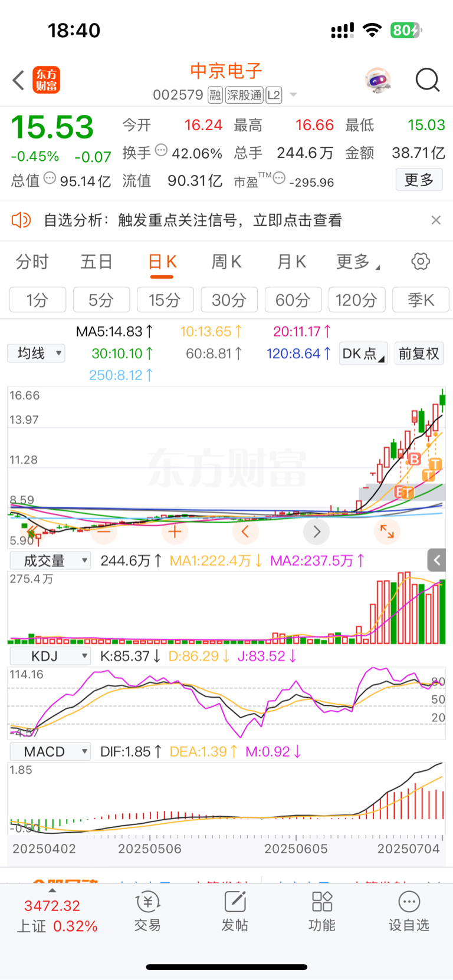Open search with the magnifier icon
453x980 pixels.
428,80
